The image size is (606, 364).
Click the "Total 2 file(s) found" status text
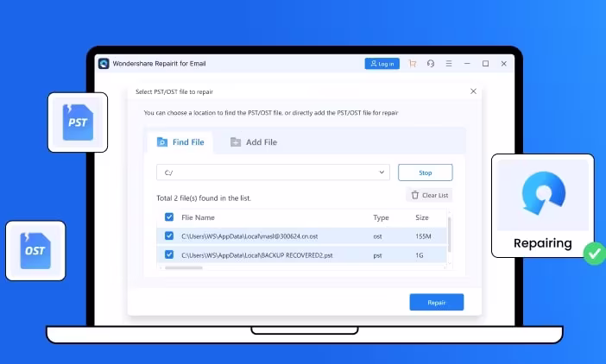point(204,198)
